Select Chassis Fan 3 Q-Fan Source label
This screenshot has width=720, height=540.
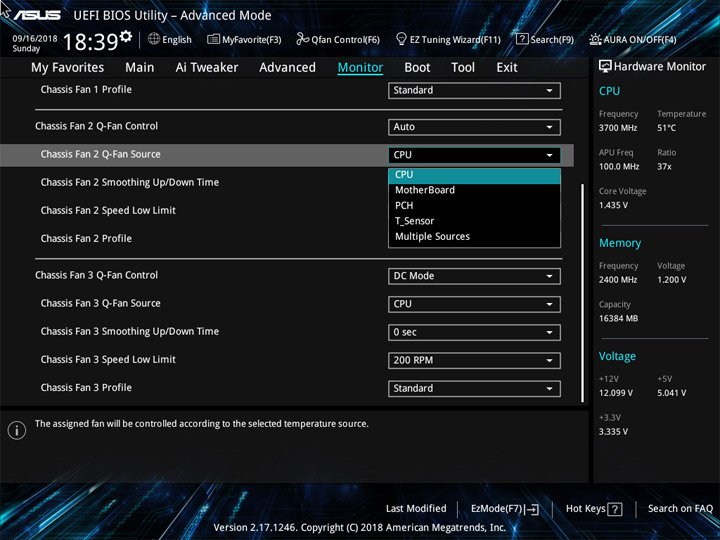101,303
